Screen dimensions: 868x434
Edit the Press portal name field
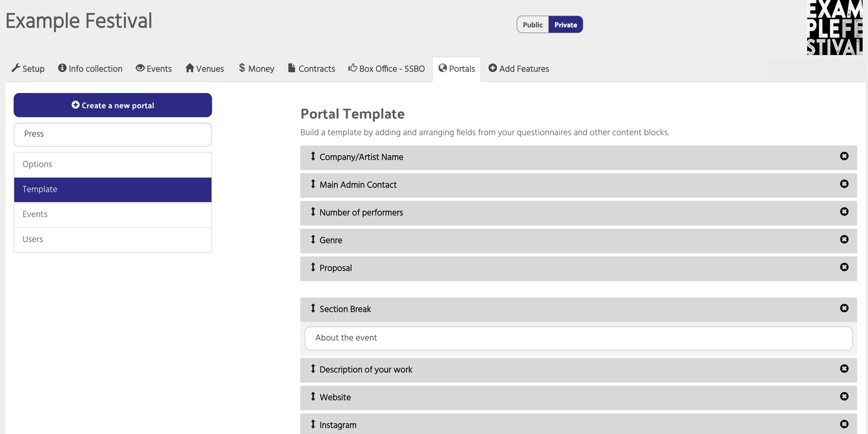pyautogui.click(x=113, y=134)
